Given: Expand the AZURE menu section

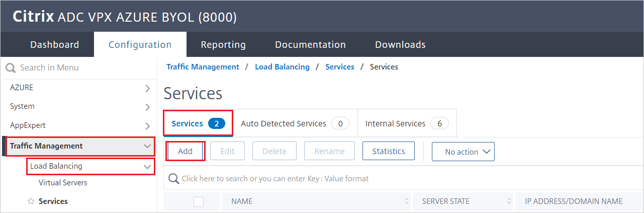Looking at the screenshot, I should [147, 88].
